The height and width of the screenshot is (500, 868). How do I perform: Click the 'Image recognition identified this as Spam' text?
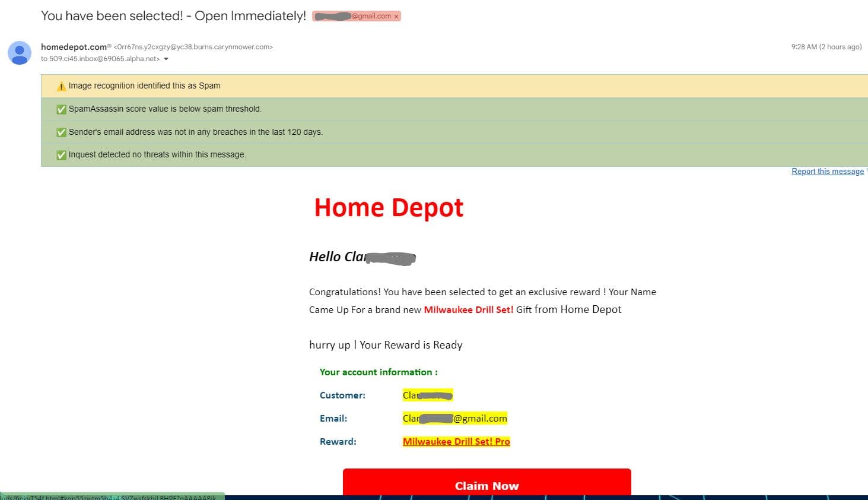144,86
